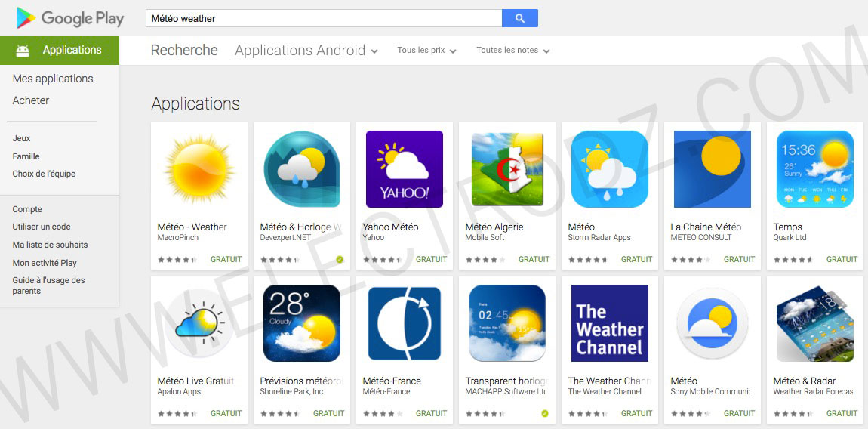The image size is (868, 429).
Task: Open the Temps Quark Ltd widget icon
Action: [x=815, y=169]
